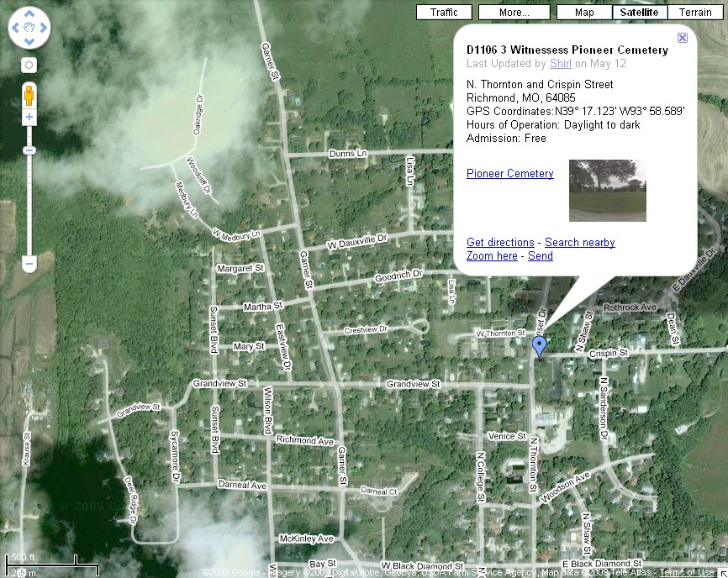Click the zoom slider handle
This screenshot has height=578, width=728.
pos(29,150)
